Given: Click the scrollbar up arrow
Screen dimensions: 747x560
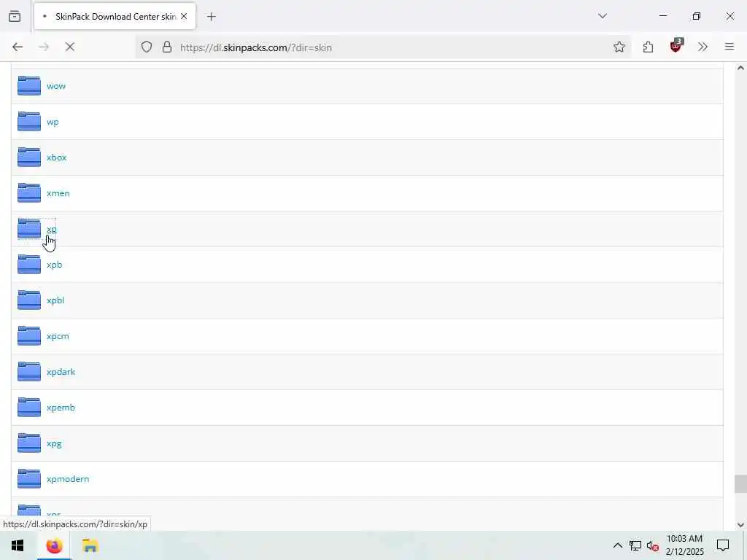Looking at the screenshot, I should tap(740, 68).
